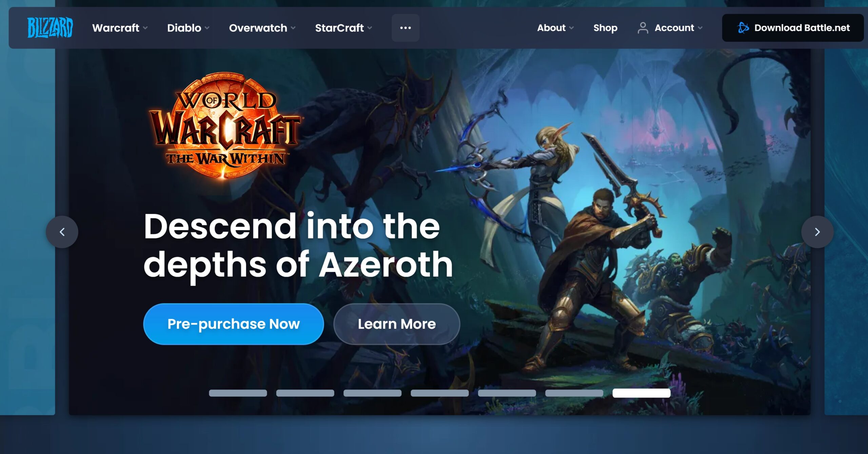Click the Account person icon
868x454 pixels.
click(643, 28)
